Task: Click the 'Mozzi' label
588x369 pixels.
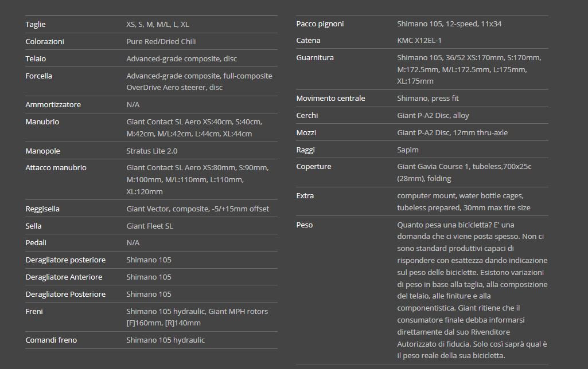Action: 306,133
